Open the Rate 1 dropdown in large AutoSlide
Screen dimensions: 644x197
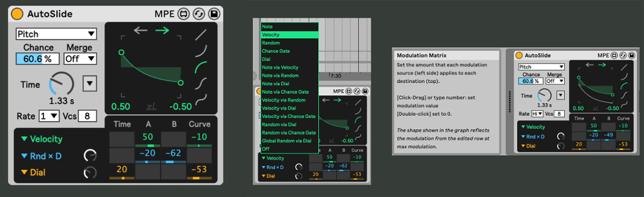pos(49,116)
